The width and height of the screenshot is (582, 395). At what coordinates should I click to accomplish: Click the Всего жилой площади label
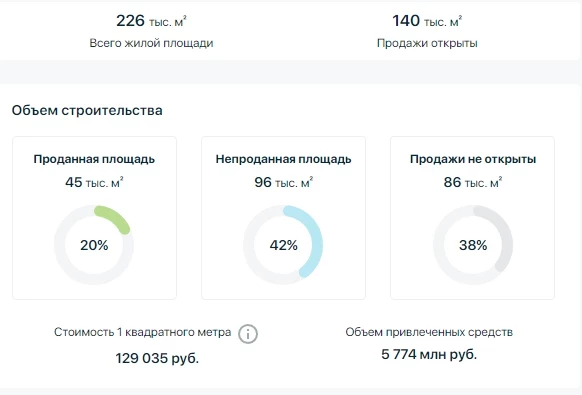pos(151,43)
